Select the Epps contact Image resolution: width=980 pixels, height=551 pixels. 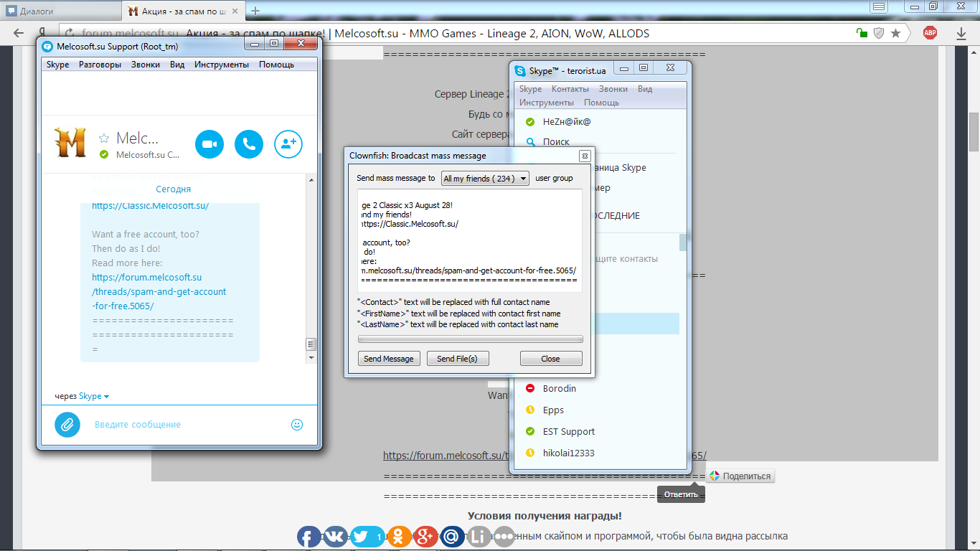click(x=553, y=410)
